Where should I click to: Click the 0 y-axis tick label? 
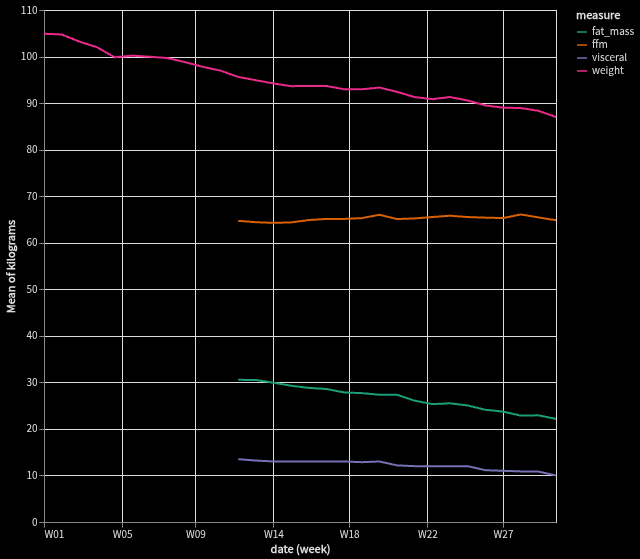(35, 522)
